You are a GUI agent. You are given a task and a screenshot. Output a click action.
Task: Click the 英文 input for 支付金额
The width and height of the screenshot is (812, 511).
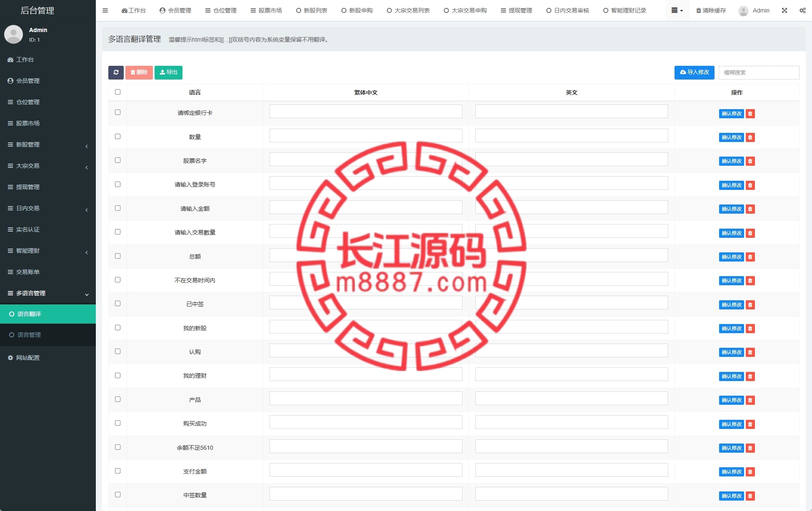[x=572, y=470]
